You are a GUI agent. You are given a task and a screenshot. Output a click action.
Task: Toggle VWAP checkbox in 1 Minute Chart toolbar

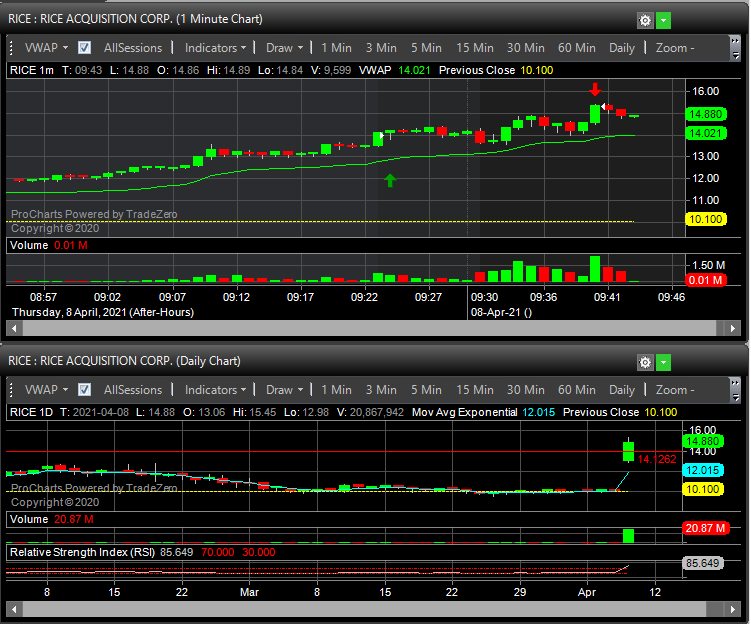(85, 48)
